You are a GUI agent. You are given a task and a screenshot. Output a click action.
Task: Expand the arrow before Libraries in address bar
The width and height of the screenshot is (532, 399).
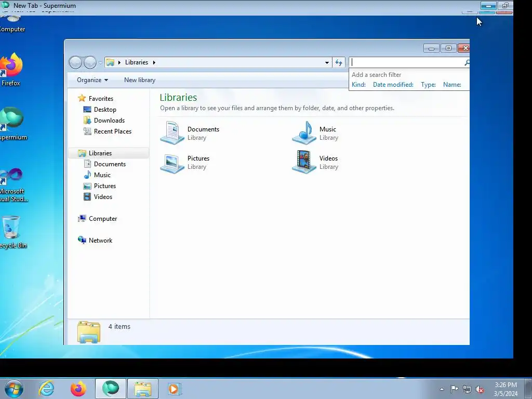(119, 62)
